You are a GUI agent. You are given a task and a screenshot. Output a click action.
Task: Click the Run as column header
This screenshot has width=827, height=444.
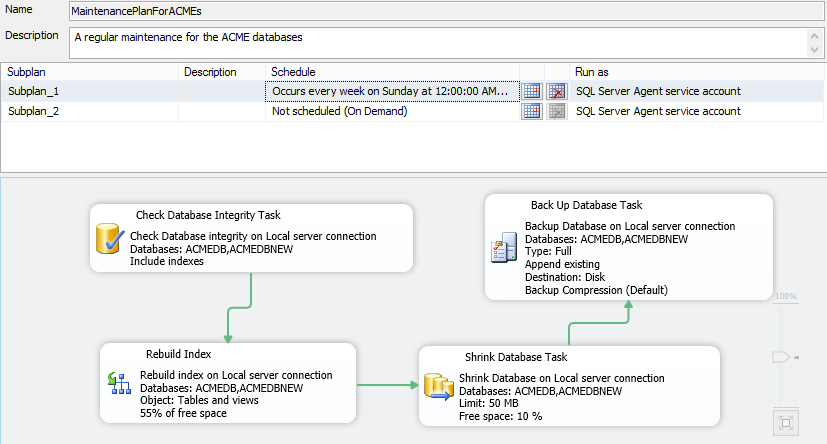coord(696,72)
